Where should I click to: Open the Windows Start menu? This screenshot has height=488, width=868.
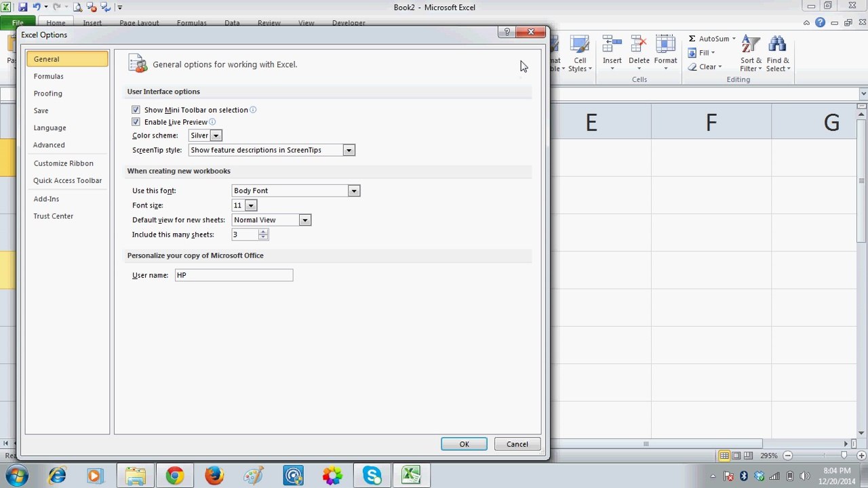tap(16, 476)
